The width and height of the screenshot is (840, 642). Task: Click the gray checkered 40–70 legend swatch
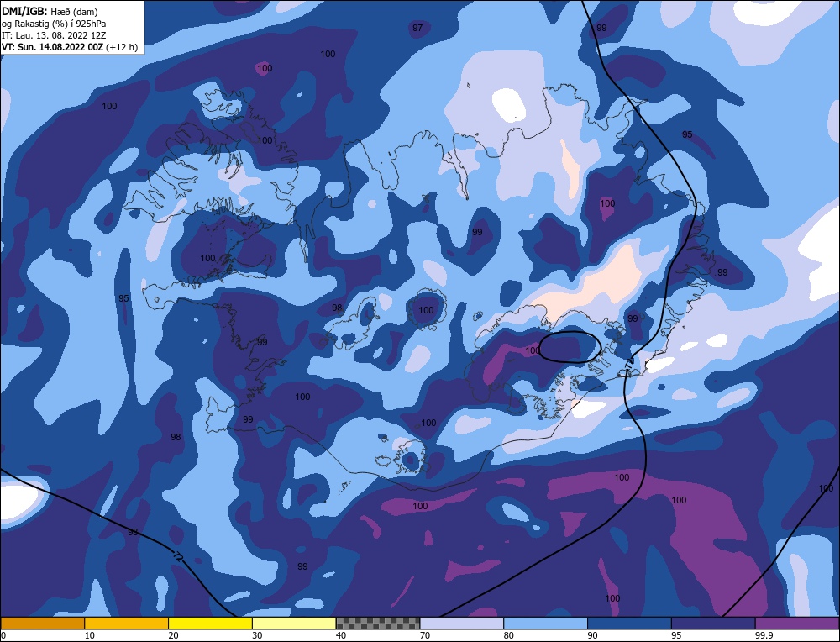(x=378, y=623)
